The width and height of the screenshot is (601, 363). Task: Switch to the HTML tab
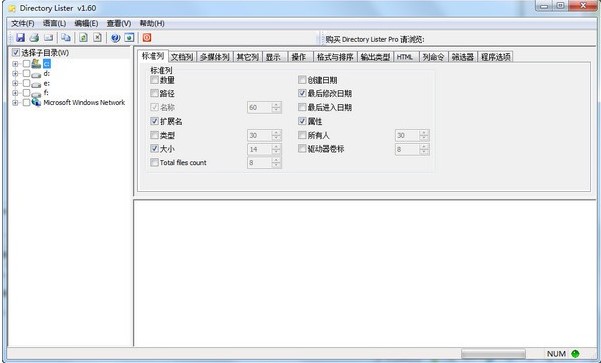click(405, 57)
